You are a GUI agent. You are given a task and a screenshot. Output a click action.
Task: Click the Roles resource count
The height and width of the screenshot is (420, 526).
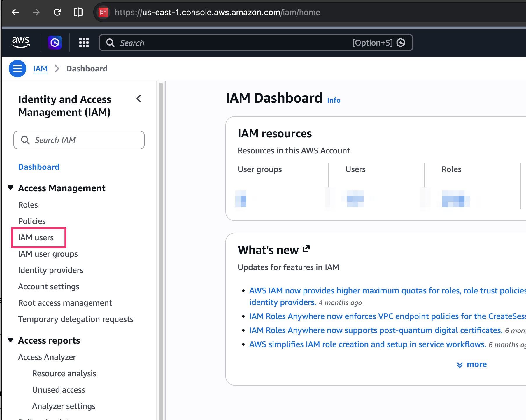[x=456, y=199]
